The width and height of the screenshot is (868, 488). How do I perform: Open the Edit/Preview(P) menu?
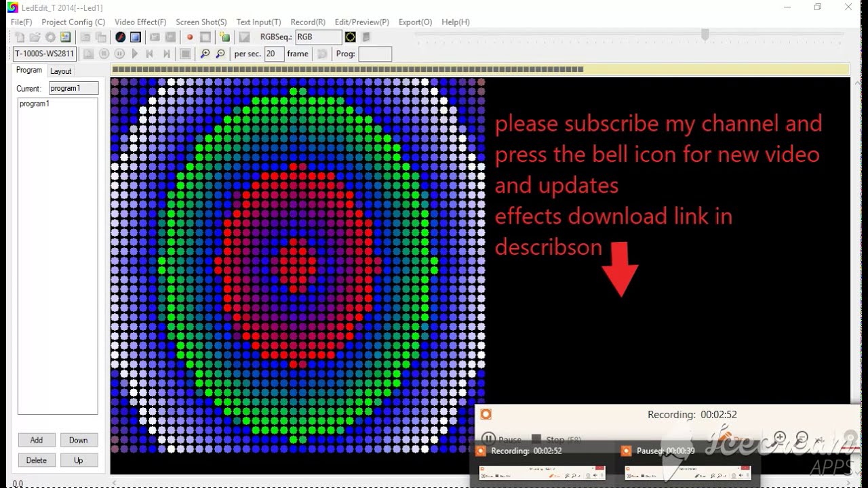362,22
